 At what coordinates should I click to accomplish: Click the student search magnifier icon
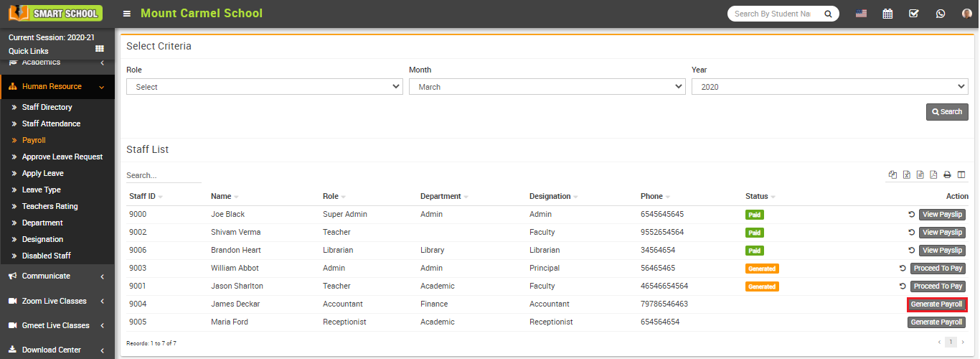tap(828, 14)
